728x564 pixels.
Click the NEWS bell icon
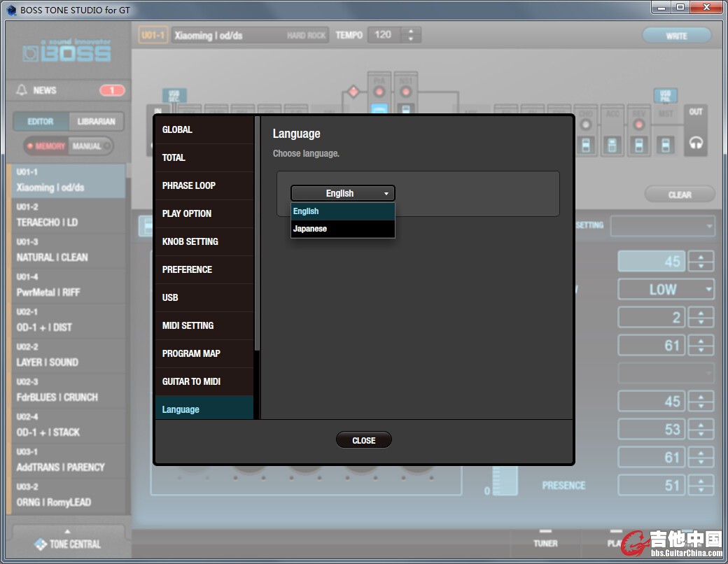click(x=22, y=90)
